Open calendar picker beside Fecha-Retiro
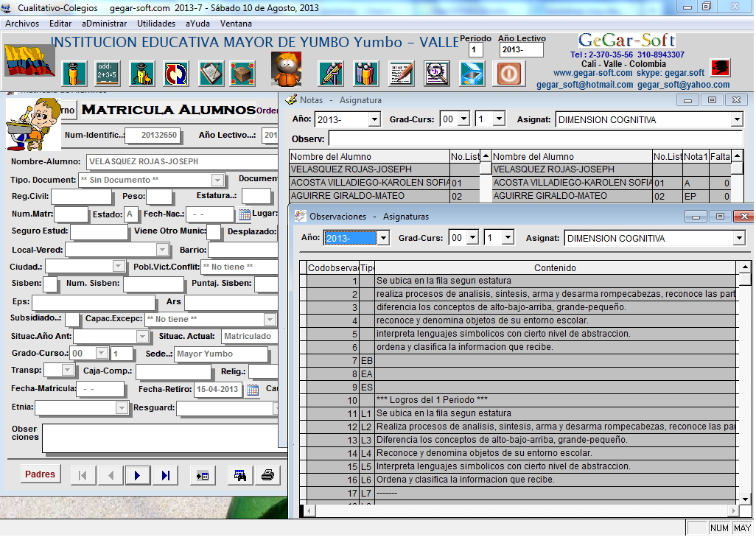The width and height of the screenshot is (756, 540). coord(252,389)
